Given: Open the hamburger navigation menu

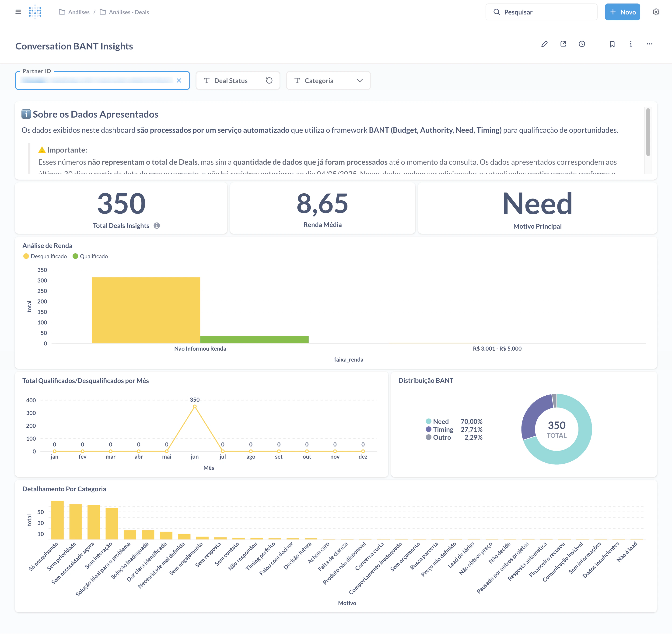Looking at the screenshot, I should pyautogui.click(x=18, y=12).
